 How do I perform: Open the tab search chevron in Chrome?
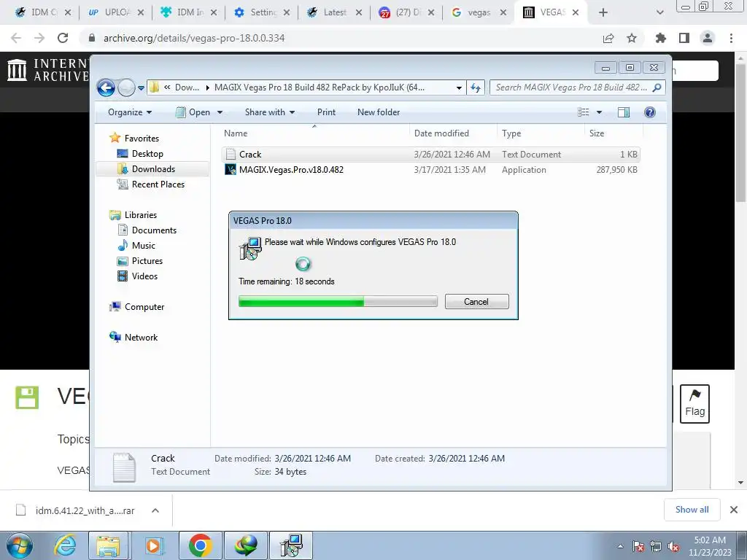coord(659,12)
